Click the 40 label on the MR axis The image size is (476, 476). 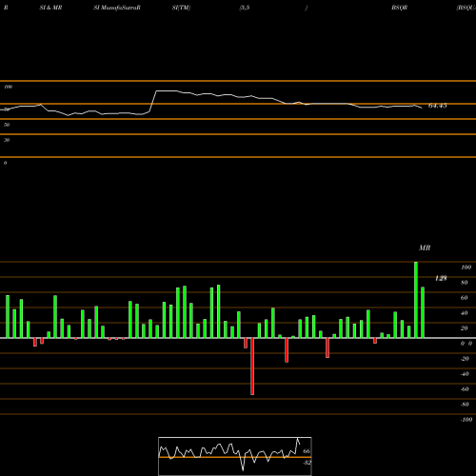(x=465, y=313)
